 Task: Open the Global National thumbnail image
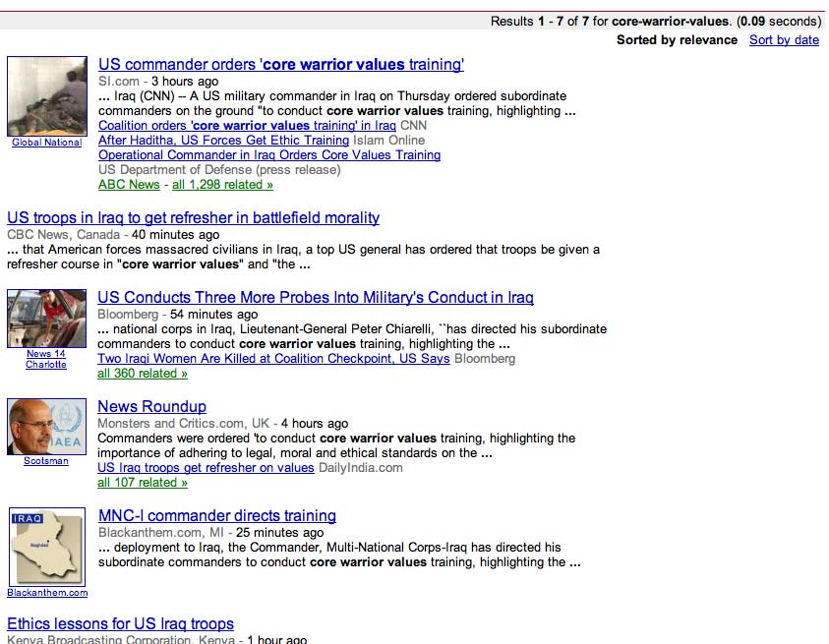tap(47, 96)
